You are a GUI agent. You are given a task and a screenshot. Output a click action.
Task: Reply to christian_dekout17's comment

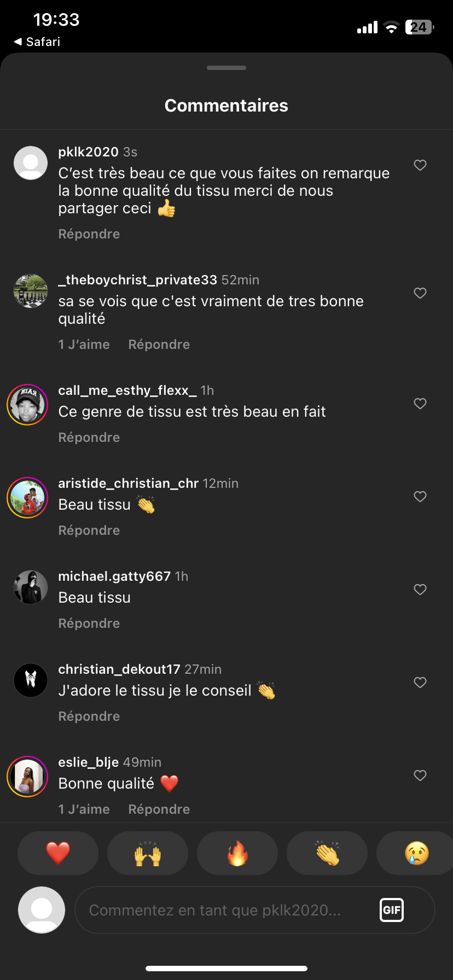[x=89, y=716]
